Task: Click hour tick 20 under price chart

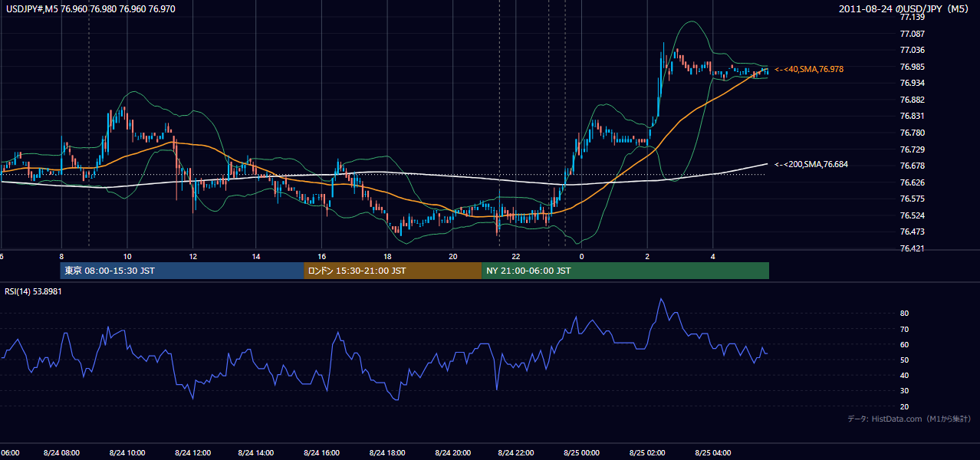Action: (452, 256)
